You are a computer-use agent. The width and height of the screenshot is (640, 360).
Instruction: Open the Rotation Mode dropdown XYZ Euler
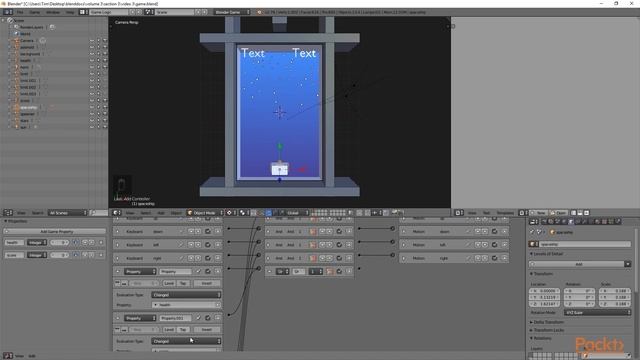click(598, 313)
